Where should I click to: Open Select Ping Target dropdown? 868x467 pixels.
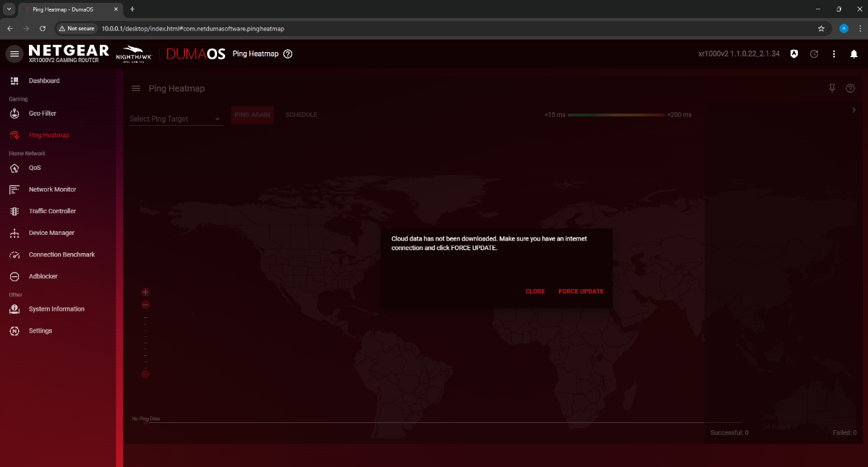point(176,119)
